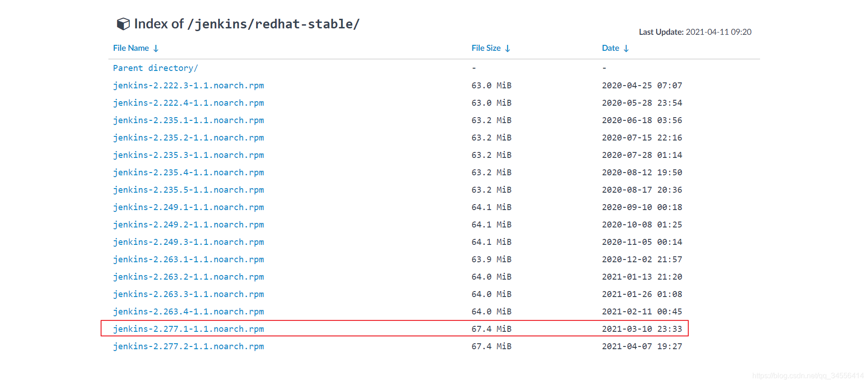
Task: Open Parent directory link
Action: pyautogui.click(x=155, y=68)
